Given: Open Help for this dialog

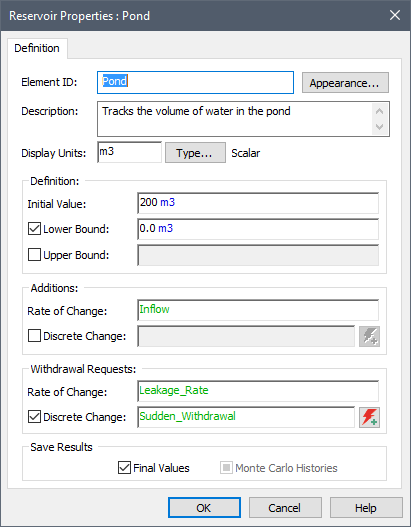Looking at the screenshot, I should pos(366,508).
